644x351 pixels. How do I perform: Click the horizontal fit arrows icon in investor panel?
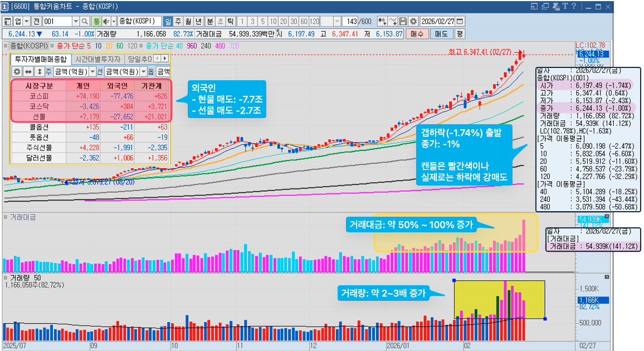28,70
